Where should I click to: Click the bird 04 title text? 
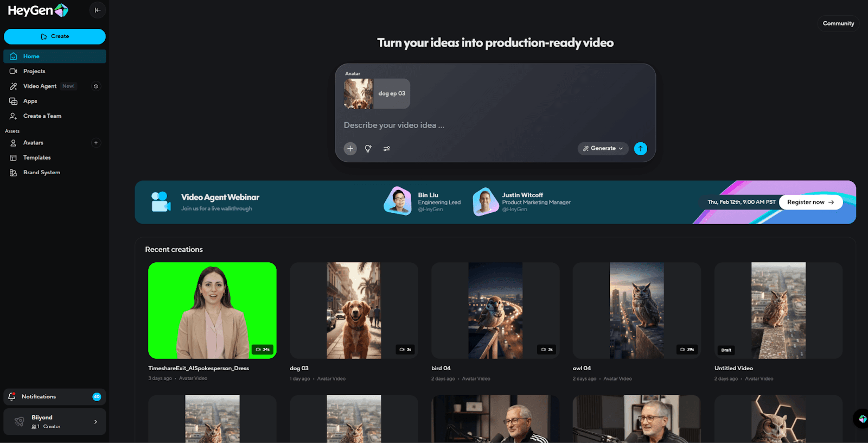click(441, 369)
